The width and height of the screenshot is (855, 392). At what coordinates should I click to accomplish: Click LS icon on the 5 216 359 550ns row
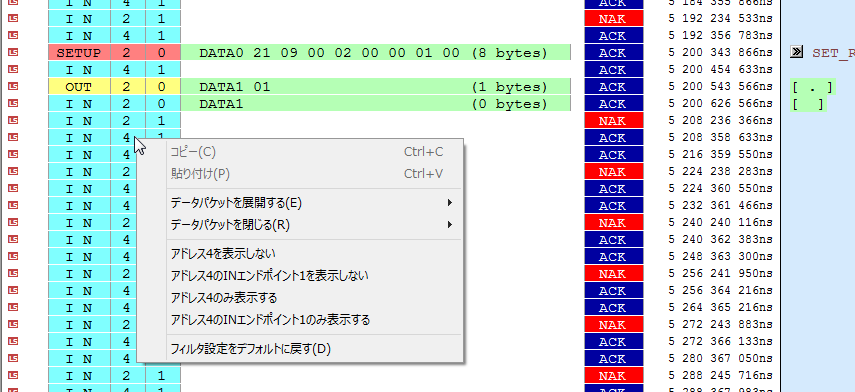pyautogui.click(x=13, y=154)
